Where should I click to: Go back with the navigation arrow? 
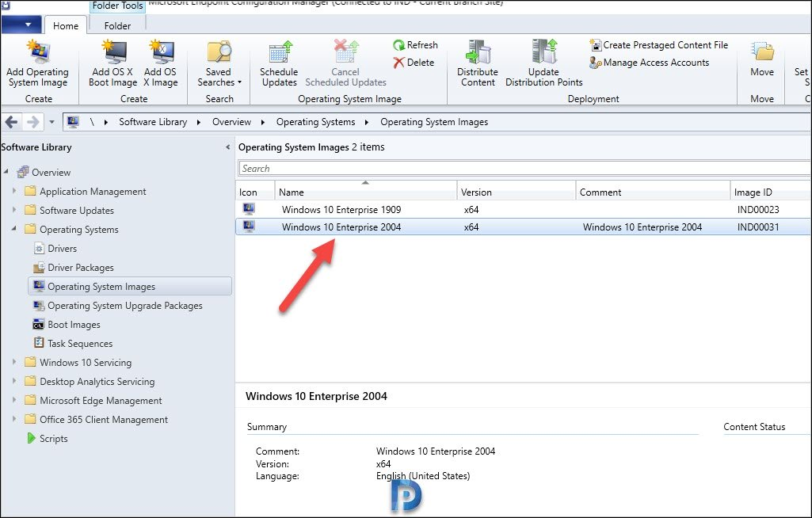pyautogui.click(x=11, y=122)
